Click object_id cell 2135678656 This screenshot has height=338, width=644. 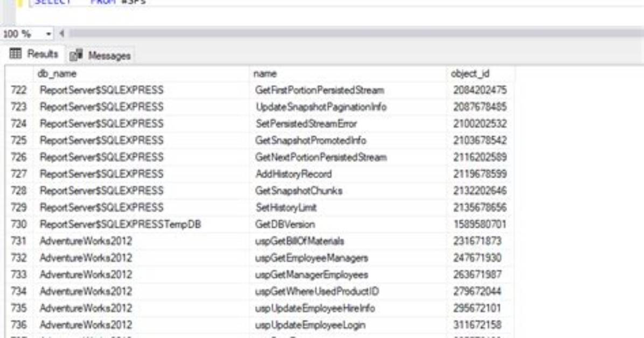[x=480, y=207]
